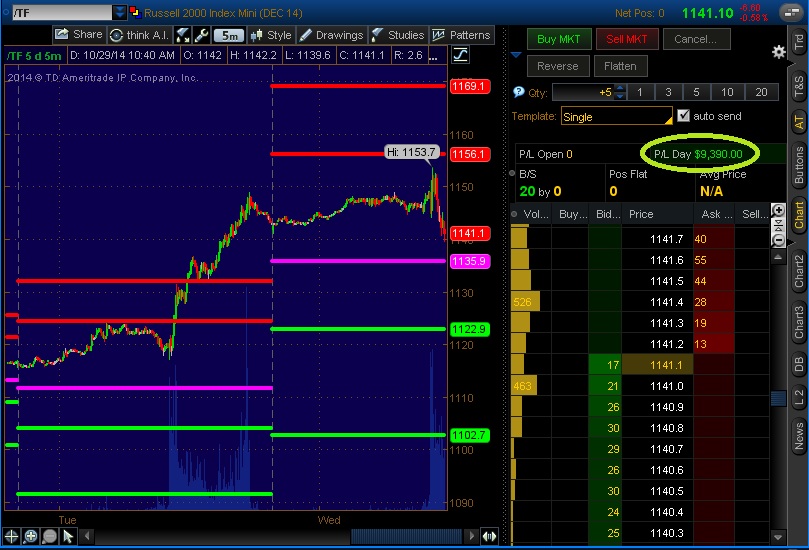Click the Flatten button

622,66
